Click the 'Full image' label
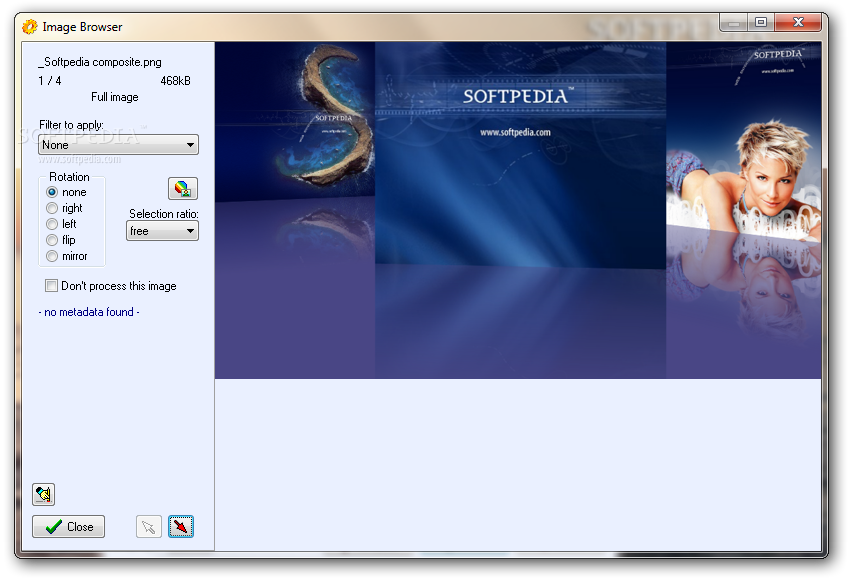Viewport: 849px width, 579px height. [115, 97]
